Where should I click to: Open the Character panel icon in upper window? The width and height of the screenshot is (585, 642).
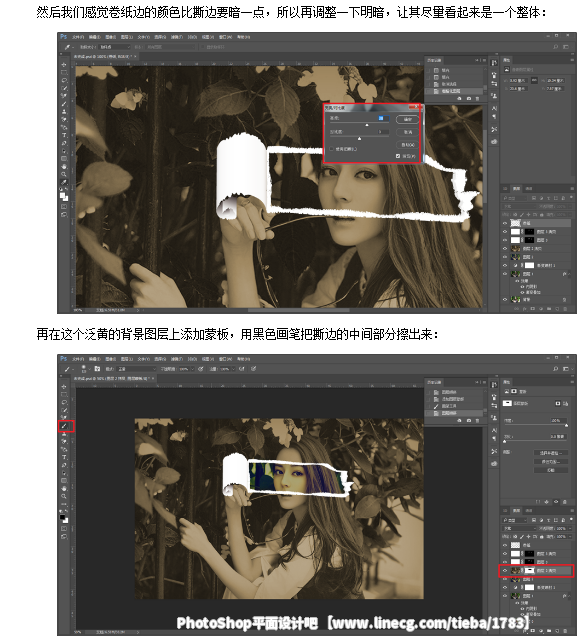494,109
